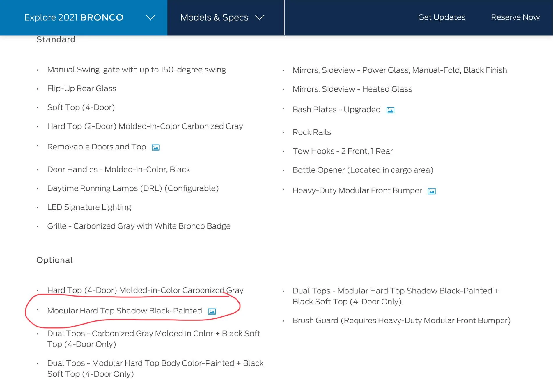The width and height of the screenshot is (553, 392).
Task: Select 'Mirrors, Sideview - Power Glass, Manual-Fold' item
Action: (400, 70)
